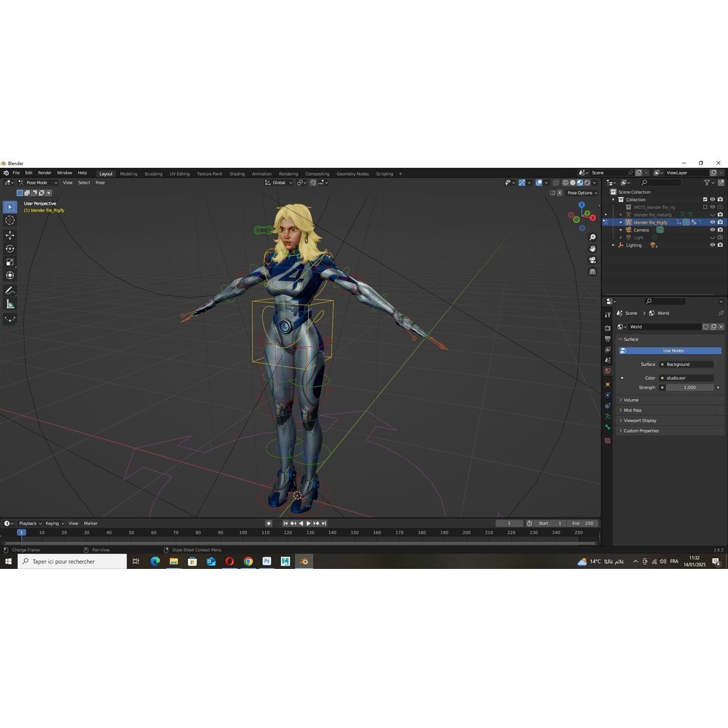
Task: Open the outliner filter dropdown
Action: [x=708, y=183]
